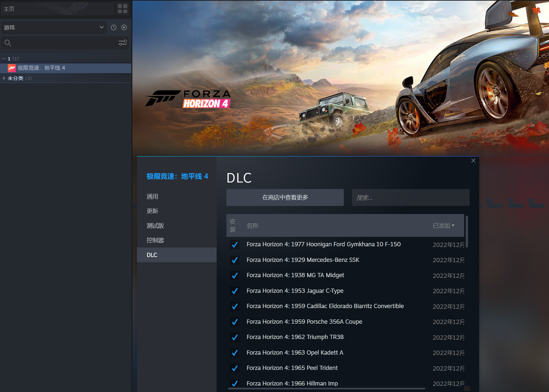Click Forza Horizon 4: 1929 Mercedes-Benz SSK name
Screen dimensions: 549x392
pyautogui.click(x=303, y=260)
